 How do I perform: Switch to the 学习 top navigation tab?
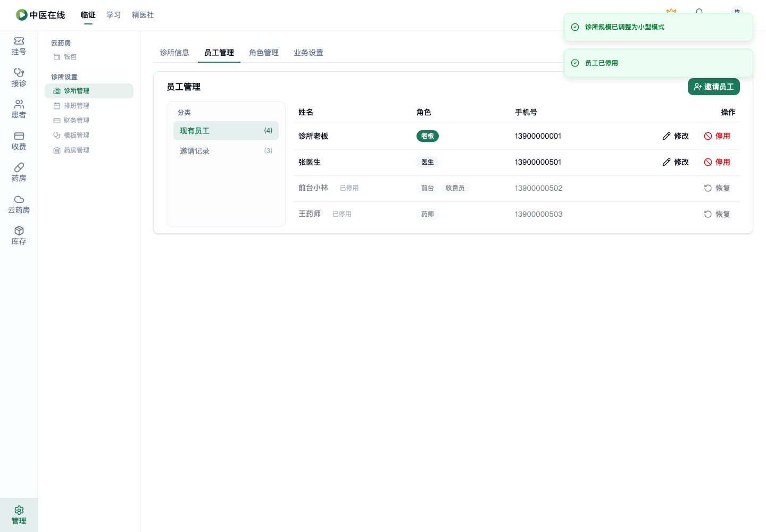[x=114, y=15]
